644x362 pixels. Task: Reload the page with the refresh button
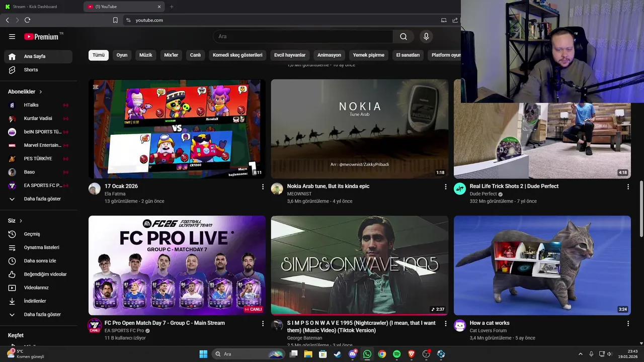(27, 20)
